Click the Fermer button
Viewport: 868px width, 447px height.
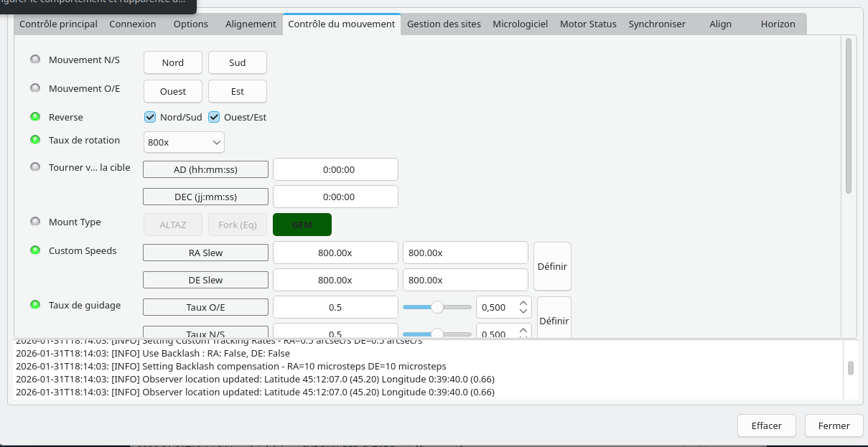point(834,425)
